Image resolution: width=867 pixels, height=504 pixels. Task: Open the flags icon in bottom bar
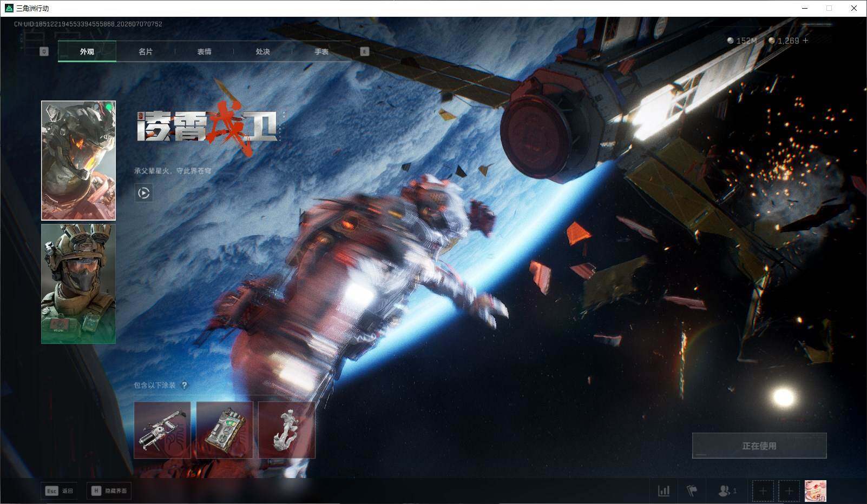(x=692, y=490)
